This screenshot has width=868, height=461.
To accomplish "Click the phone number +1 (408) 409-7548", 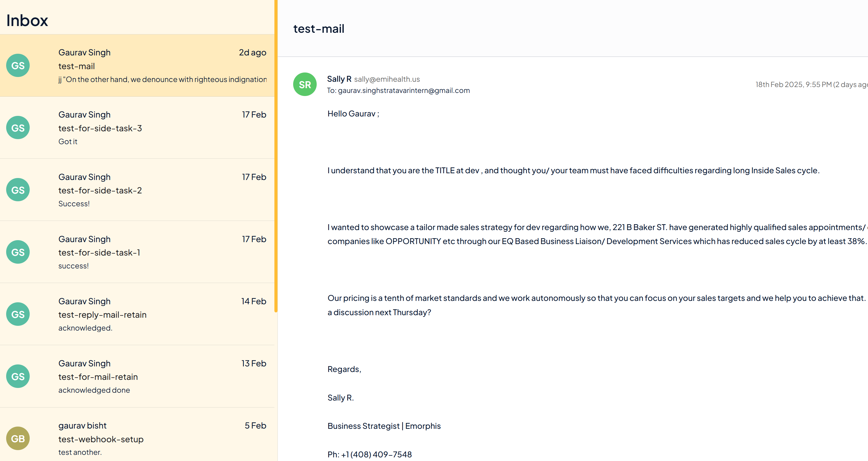I will (x=376, y=454).
